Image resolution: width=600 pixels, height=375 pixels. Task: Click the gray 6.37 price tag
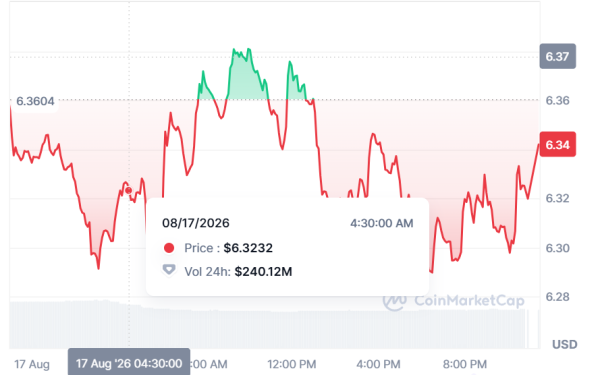(x=558, y=56)
